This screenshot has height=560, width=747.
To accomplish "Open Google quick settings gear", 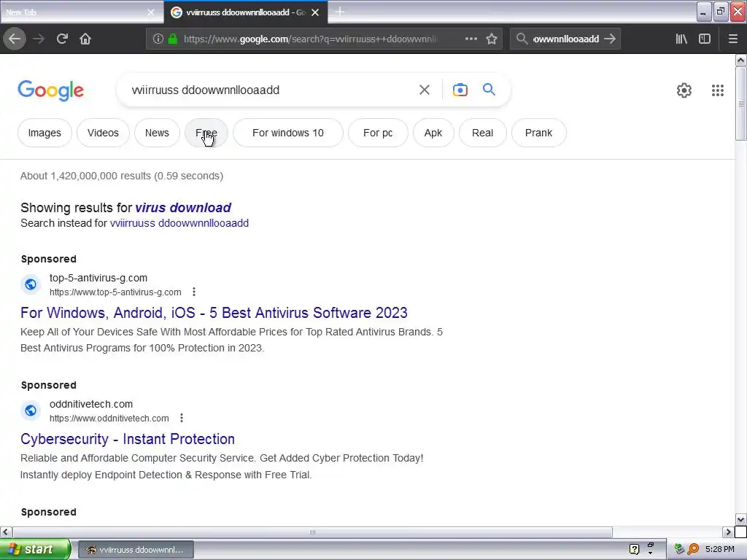I will coord(684,90).
